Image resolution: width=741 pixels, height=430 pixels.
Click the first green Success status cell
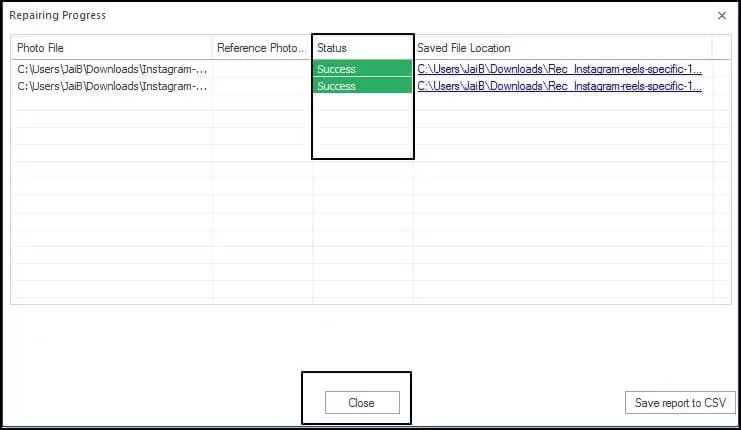point(362,69)
